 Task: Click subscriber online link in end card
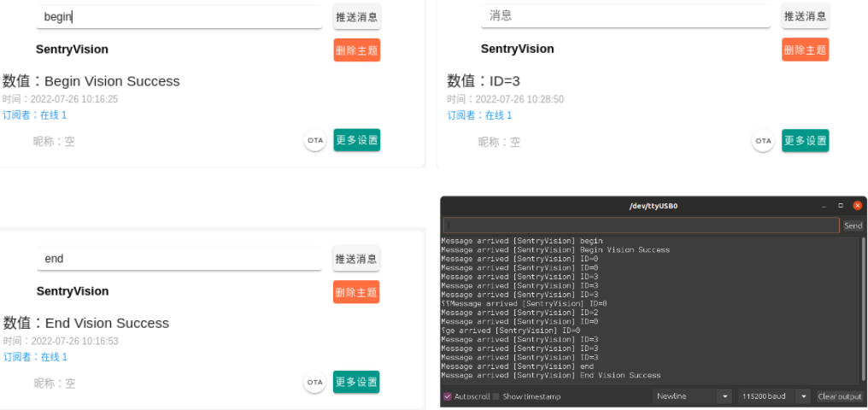click(x=35, y=357)
